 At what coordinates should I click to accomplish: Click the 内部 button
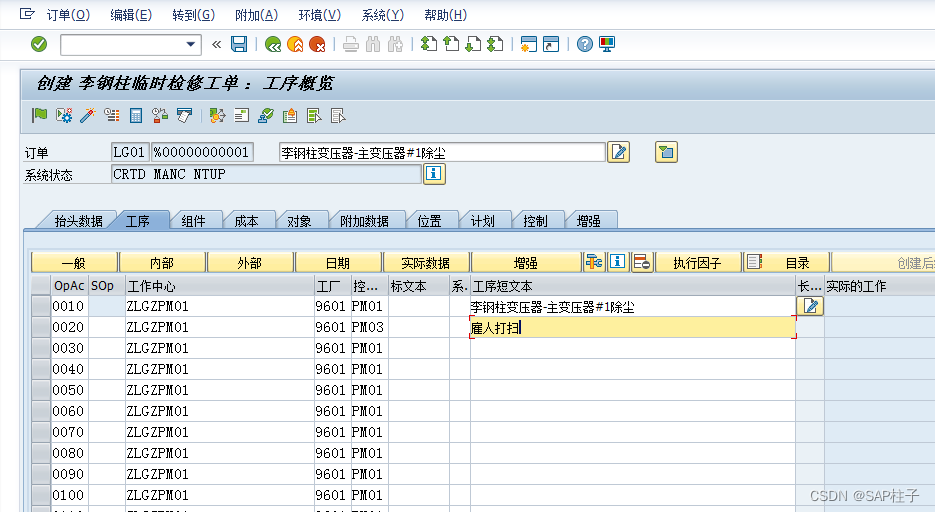click(x=162, y=262)
